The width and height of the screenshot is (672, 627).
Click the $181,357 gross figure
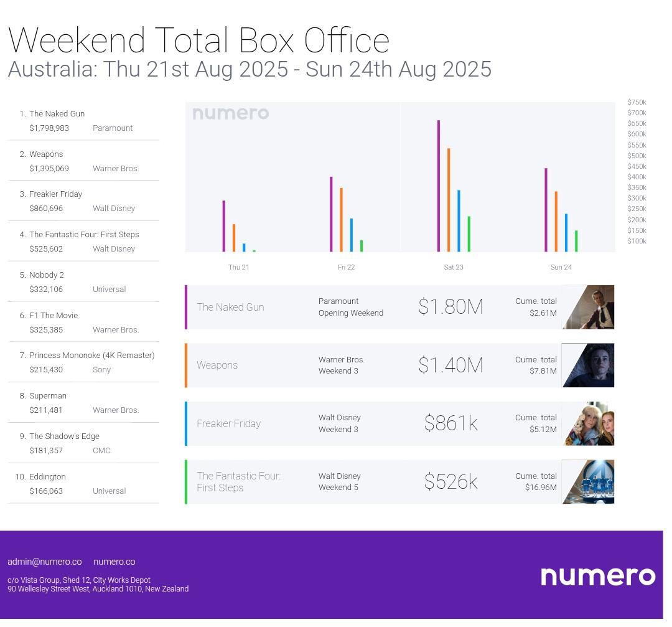(46, 451)
